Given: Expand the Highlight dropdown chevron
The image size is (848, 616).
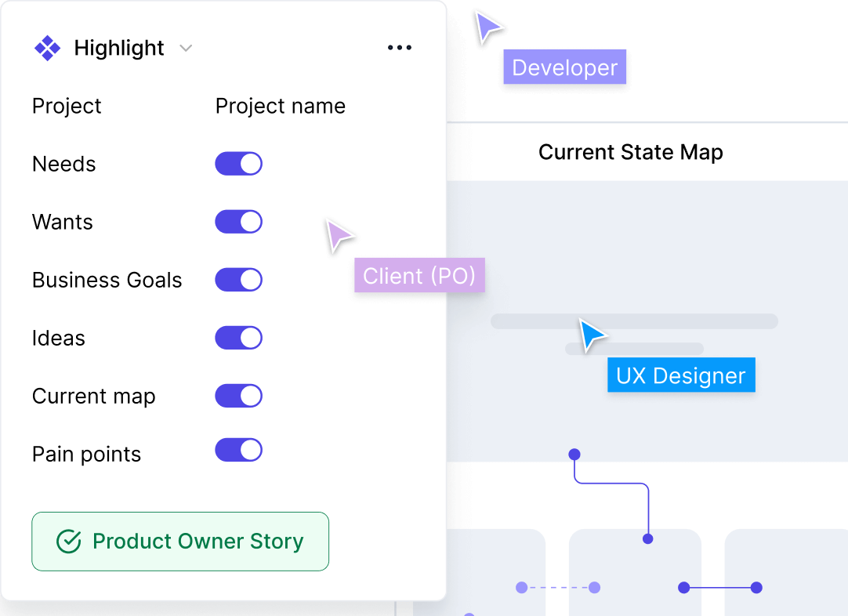Looking at the screenshot, I should coord(186,49).
